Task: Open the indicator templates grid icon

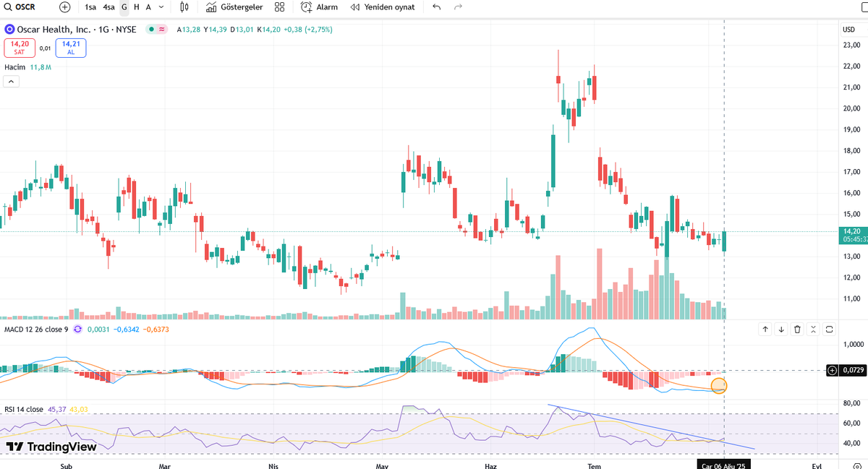Action: pyautogui.click(x=278, y=7)
